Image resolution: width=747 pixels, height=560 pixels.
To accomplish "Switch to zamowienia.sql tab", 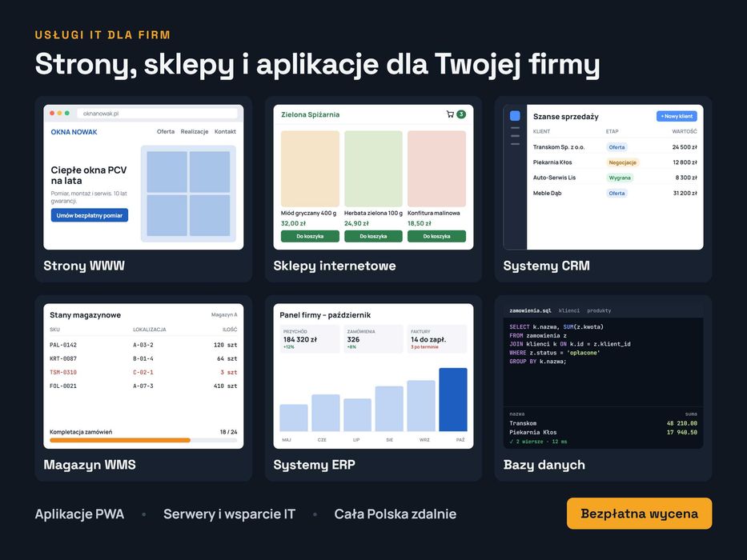I will 530,310.
